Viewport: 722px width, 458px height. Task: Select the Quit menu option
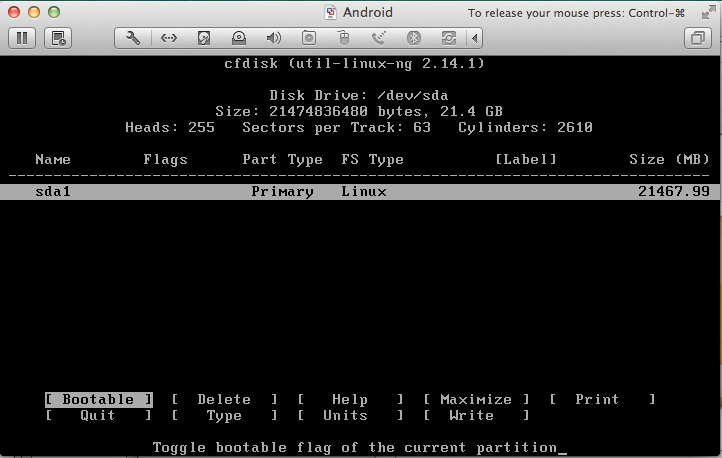pyautogui.click(x=99, y=416)
